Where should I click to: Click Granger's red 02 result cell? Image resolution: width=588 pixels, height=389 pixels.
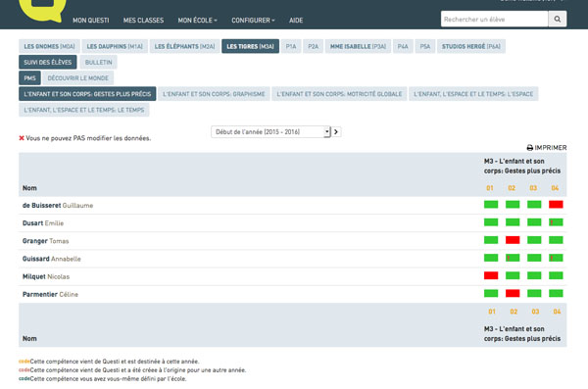pyautogui.click(x=513, y=240)
